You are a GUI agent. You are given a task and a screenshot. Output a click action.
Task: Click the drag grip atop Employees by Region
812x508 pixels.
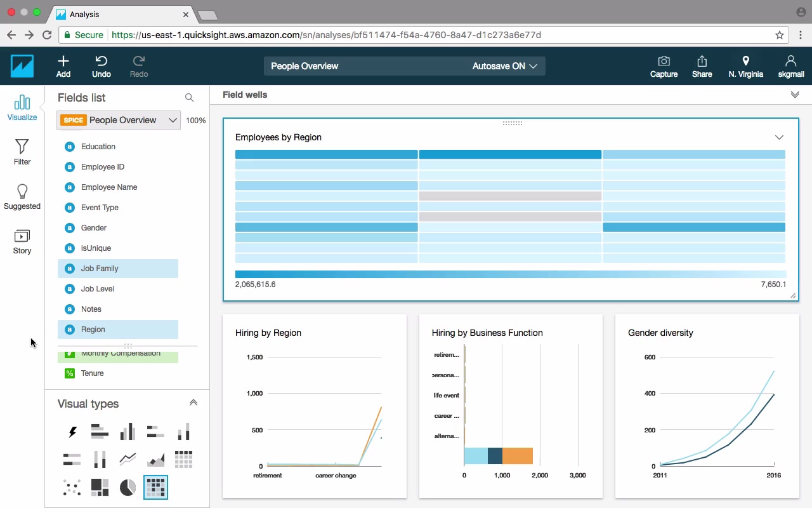coord(512,123)
